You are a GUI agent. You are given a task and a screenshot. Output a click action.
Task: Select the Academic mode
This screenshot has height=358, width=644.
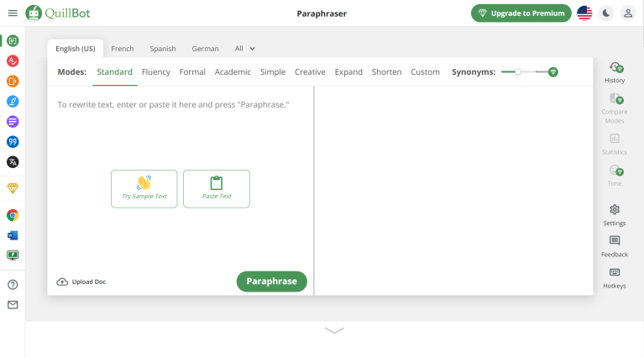click(x=233, y=72)
